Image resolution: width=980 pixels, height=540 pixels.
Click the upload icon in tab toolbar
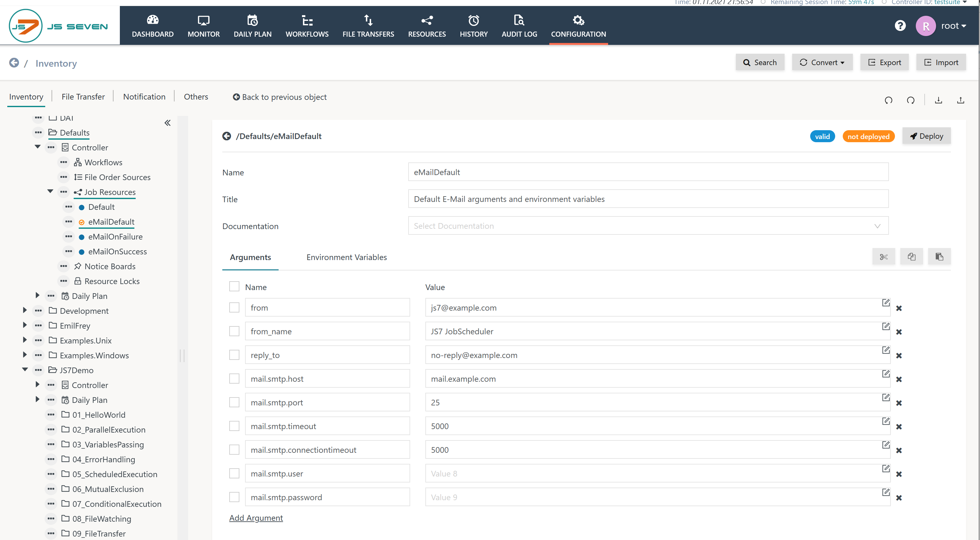pyautogui.click(x=961, y=100)
